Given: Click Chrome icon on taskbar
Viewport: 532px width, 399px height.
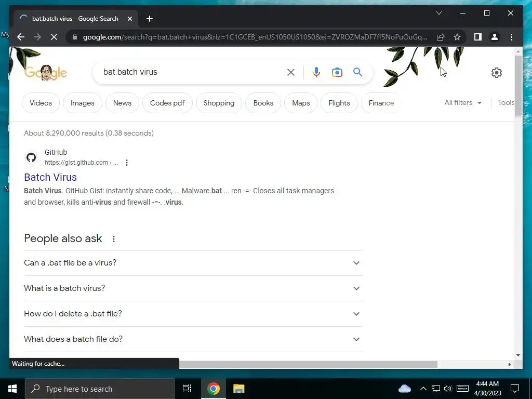Looking at the screenshot, I should [x=214, y=389].
